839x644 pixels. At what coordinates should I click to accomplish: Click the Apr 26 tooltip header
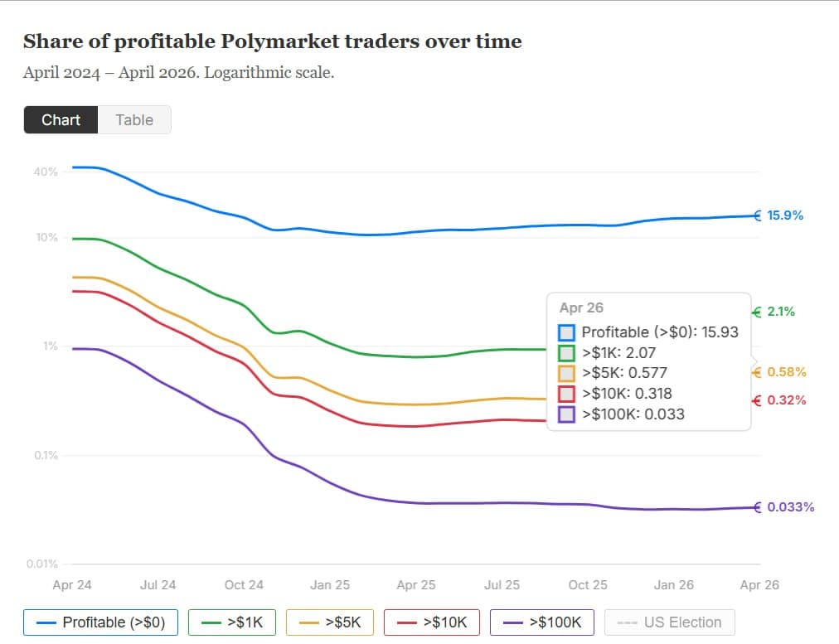(x=580, y=307)
